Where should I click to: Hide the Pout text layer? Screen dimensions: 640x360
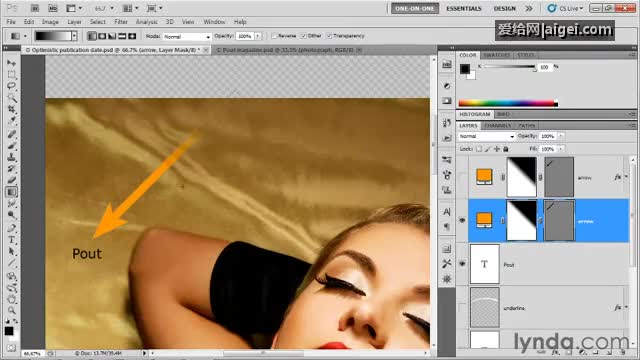[x=462, y=264]
